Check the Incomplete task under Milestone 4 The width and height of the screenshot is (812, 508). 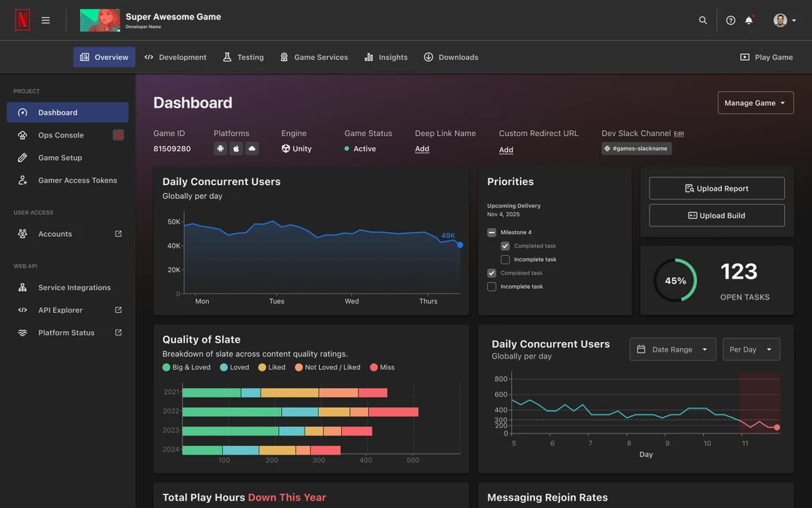pos(505,259)
